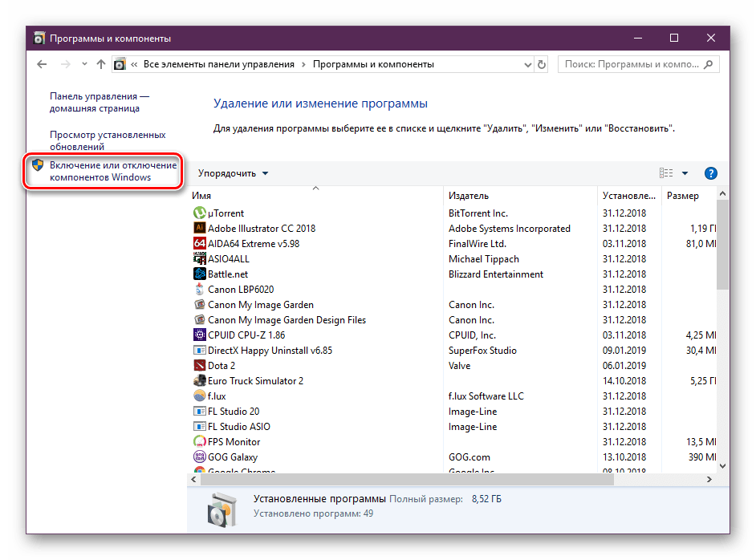Click the refresh button beside address bar
Viewport: 756px width, 560px height.
[x=541, y=64]
